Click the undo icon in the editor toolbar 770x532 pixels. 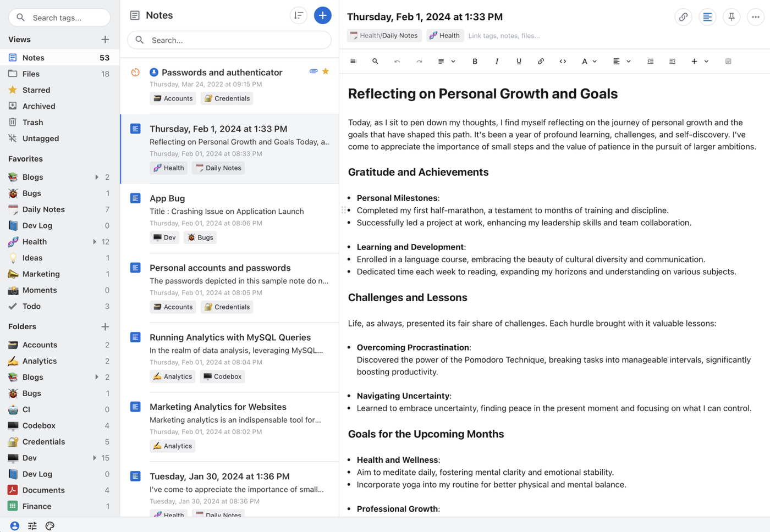397,62
